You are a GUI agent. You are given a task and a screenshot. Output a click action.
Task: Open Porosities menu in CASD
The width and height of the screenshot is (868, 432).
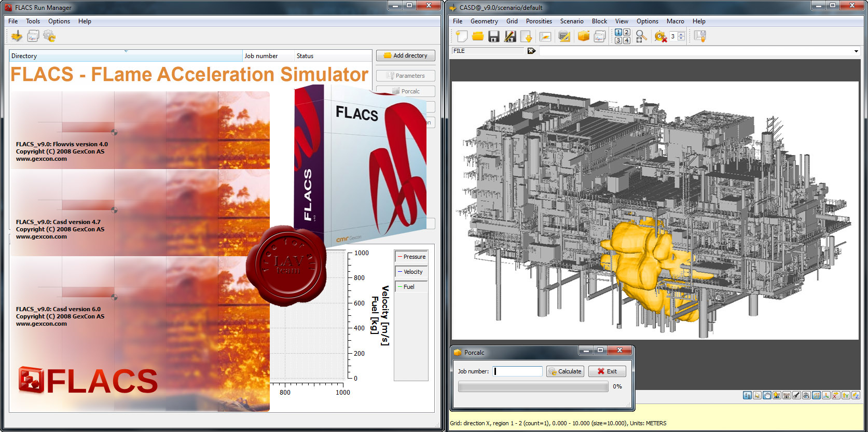click(539, 21)
